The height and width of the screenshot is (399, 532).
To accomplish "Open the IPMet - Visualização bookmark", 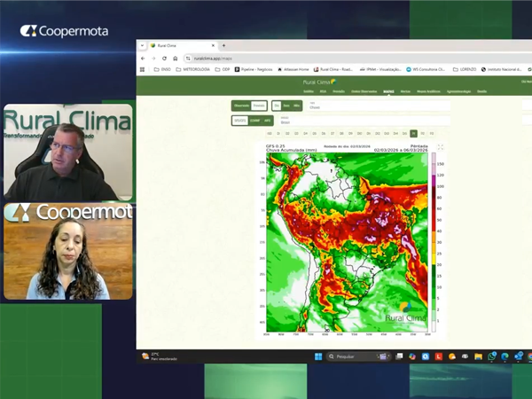I will [380, 69].
